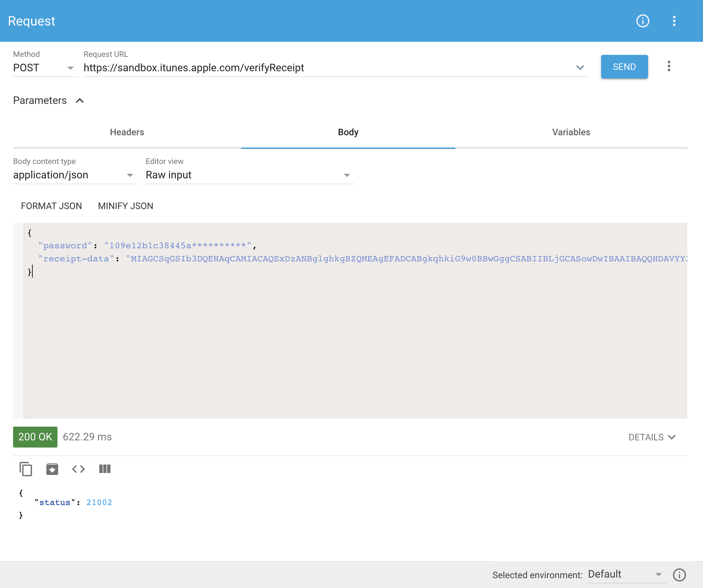Screen dimensions: 703x588
Task: Click the environment info icon at bottom right
Action: click(679, 575)
